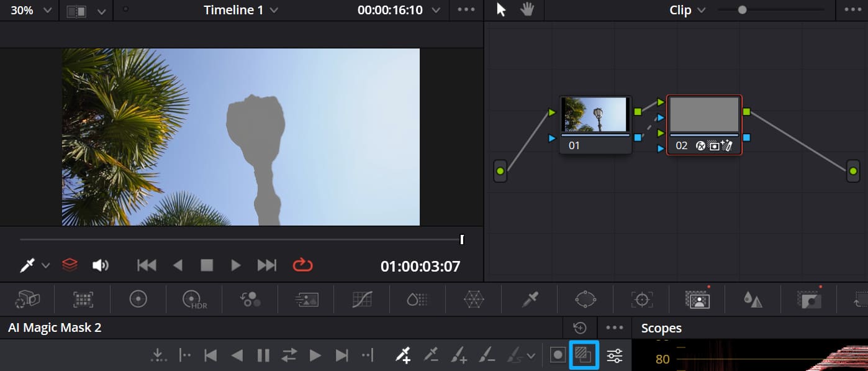Open the Power Windows palette
Image resolution: width=868 pixels, height=371 pixels.
coord(585,299)
